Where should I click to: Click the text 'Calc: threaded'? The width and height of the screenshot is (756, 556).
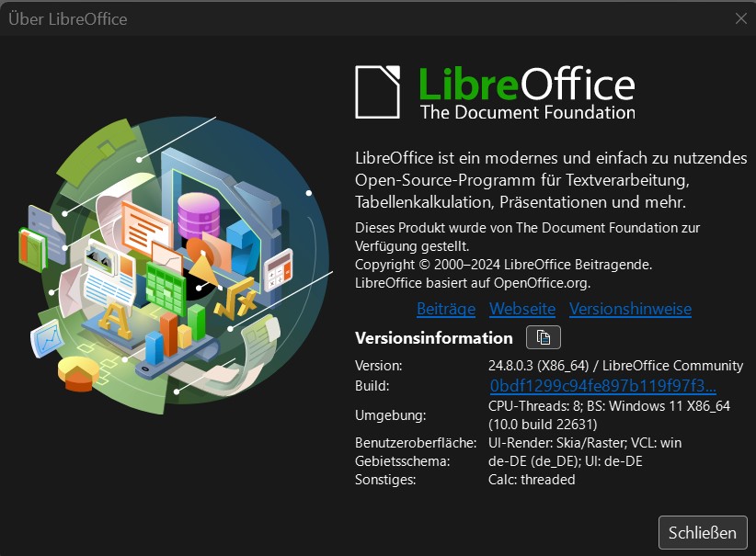pos(532,480)
